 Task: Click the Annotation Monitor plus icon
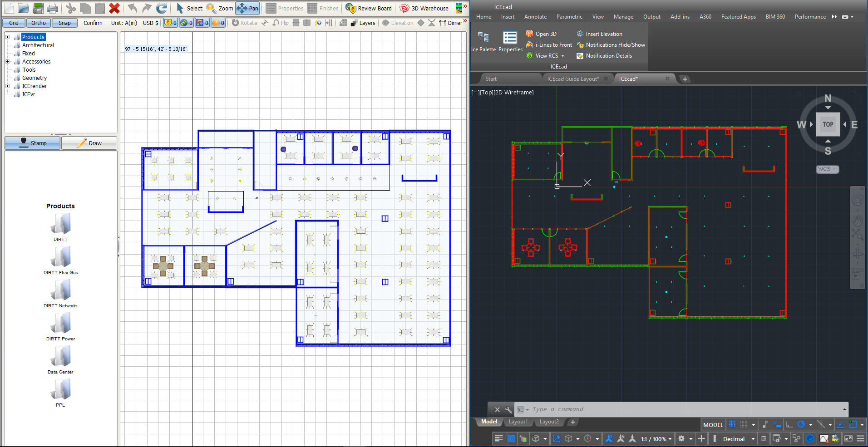(701, 438)
